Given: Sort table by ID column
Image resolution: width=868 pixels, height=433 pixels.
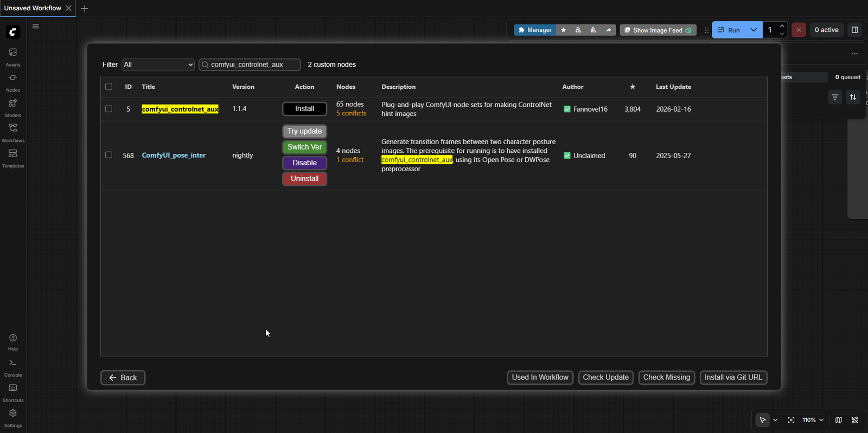Looking at the screenshot, I should (x=128, y=87).
